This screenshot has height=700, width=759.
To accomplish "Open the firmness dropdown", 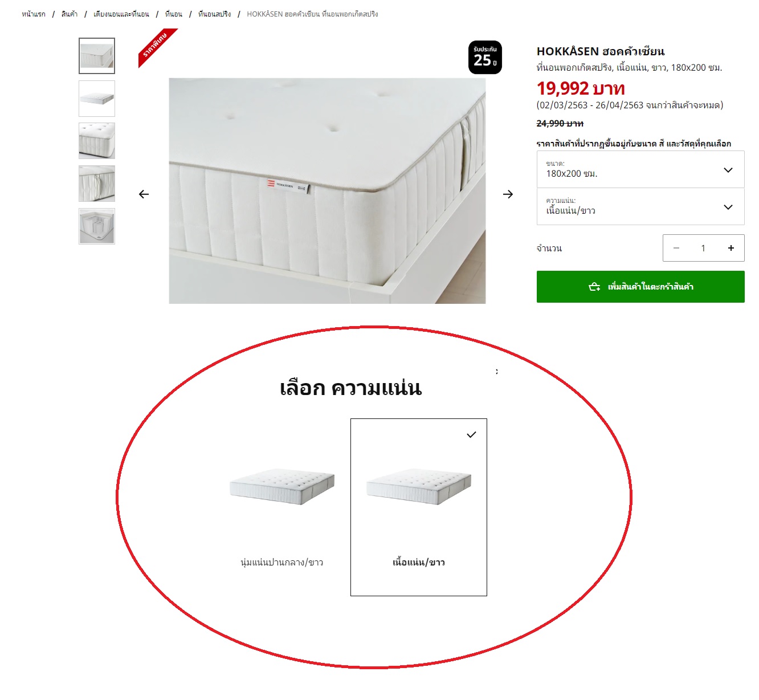I will click(640, 206).
